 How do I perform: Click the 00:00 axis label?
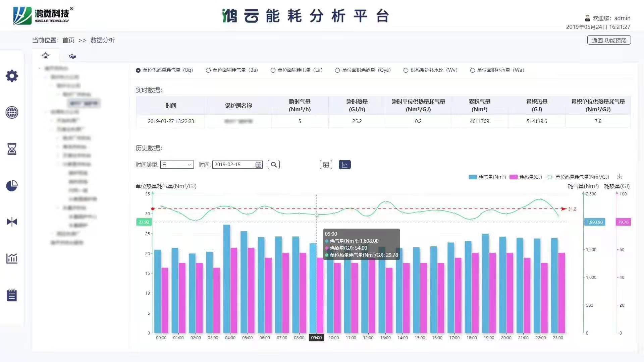tap(161, 338)
